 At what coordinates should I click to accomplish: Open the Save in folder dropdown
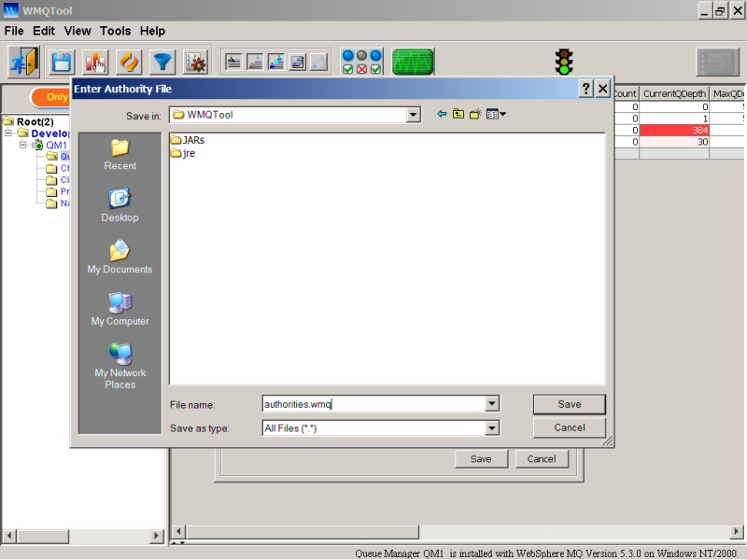413,115
